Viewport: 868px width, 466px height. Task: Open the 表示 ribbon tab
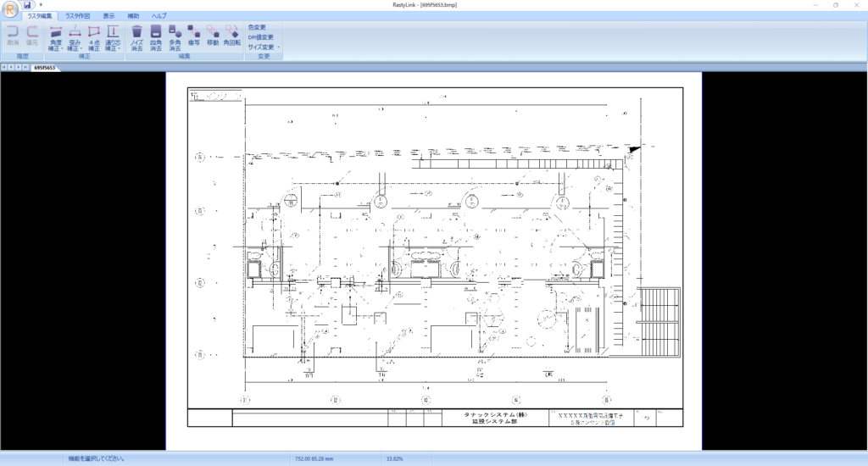pyautogui.click(x=108, y=16)
